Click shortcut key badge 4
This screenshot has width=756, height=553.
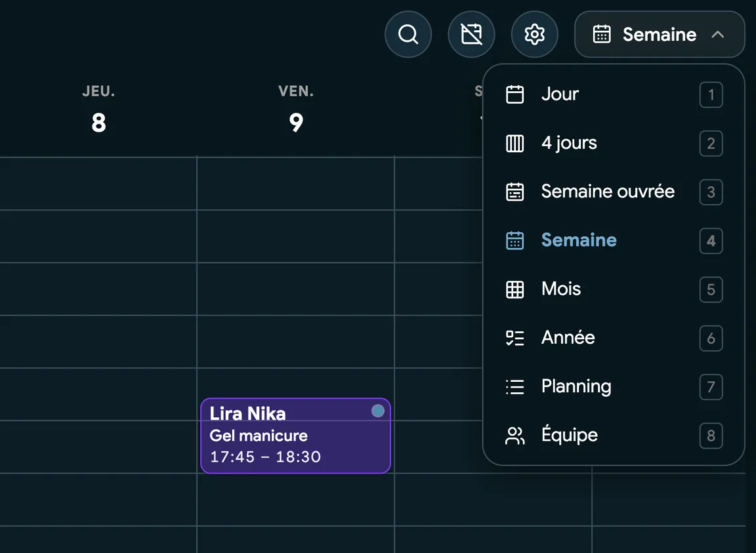point(711,241)
